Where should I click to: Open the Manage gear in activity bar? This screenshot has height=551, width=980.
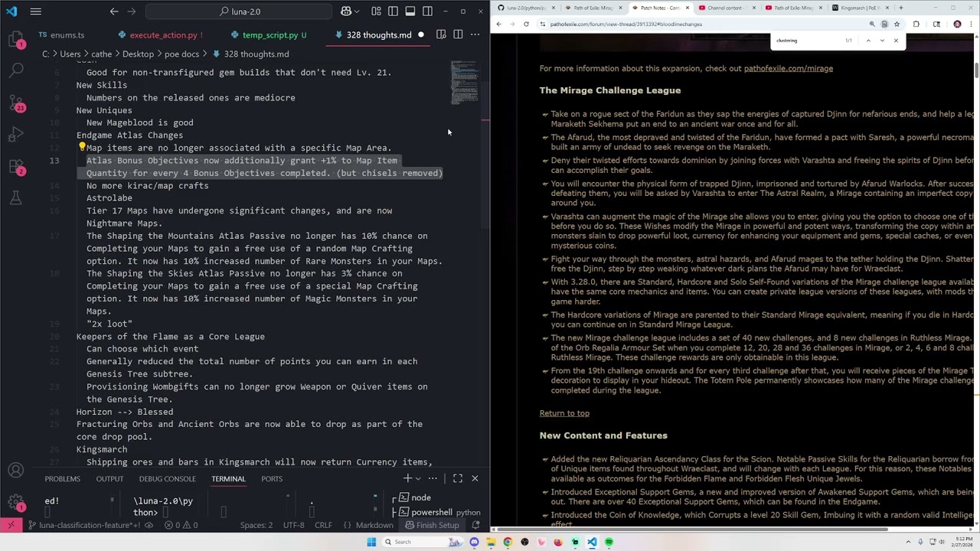coord(16,503)
